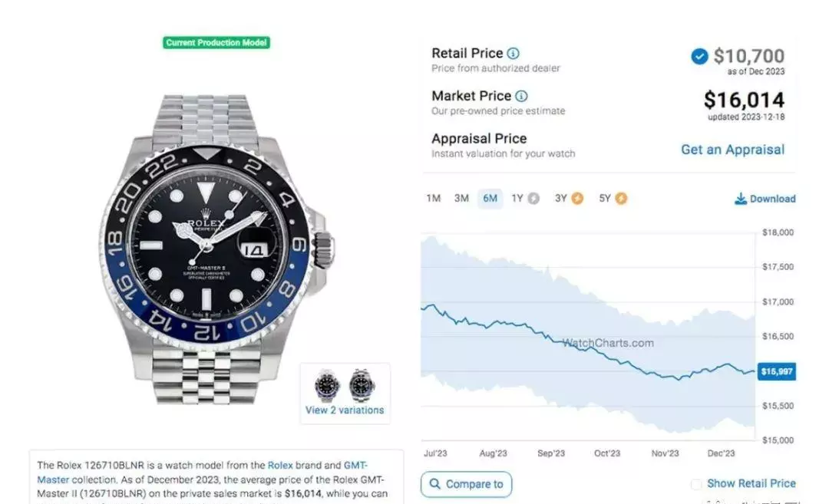
Task: Click the Market Price info icon
Action: click(521, 96)
